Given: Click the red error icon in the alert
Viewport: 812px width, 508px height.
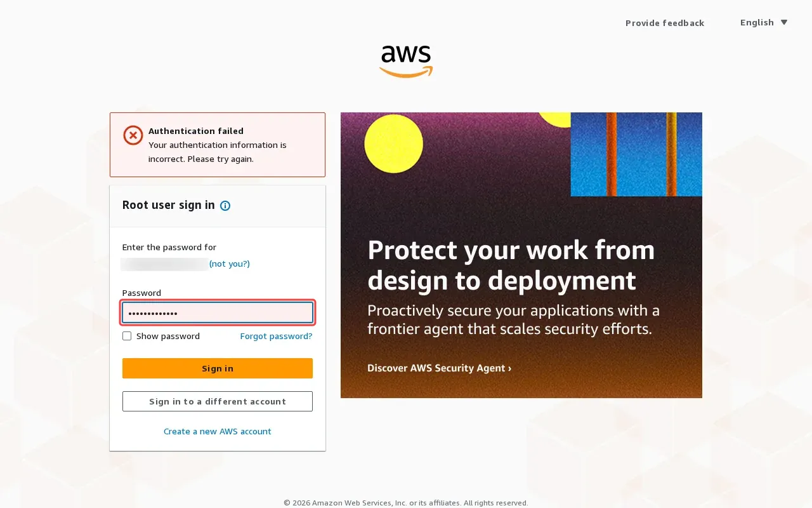Looking at the screenshot, I should [x=133, y=135].
